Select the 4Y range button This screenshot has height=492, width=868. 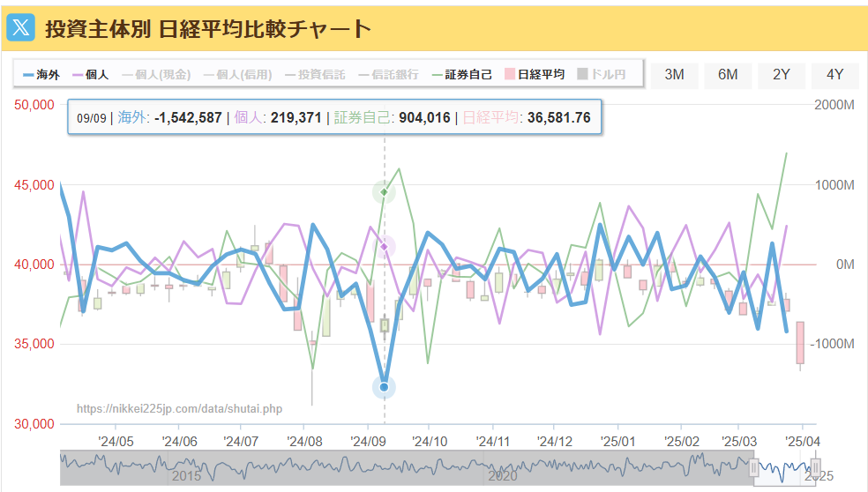(x=834, y=75)
